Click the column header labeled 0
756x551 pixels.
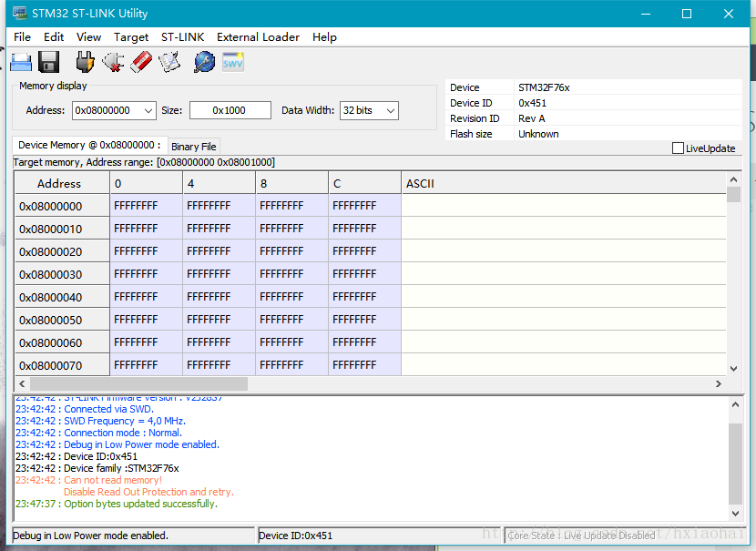tap(146, 183)
